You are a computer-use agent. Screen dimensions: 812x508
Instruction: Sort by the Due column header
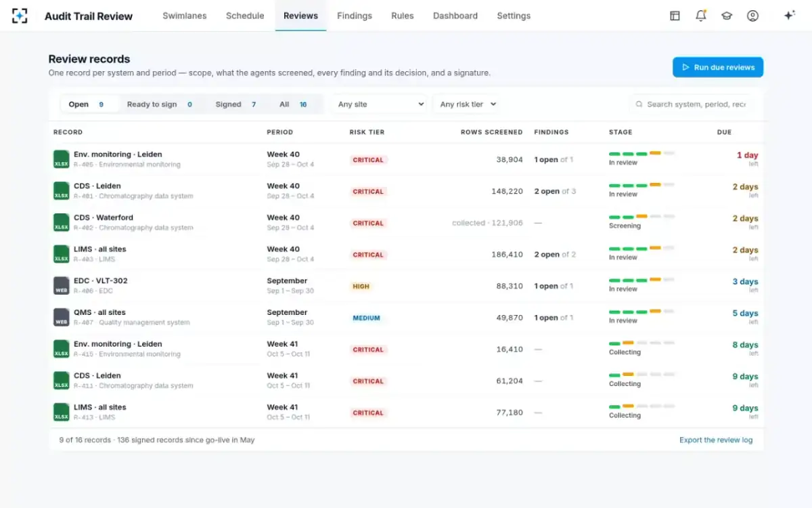coord(724,132)
